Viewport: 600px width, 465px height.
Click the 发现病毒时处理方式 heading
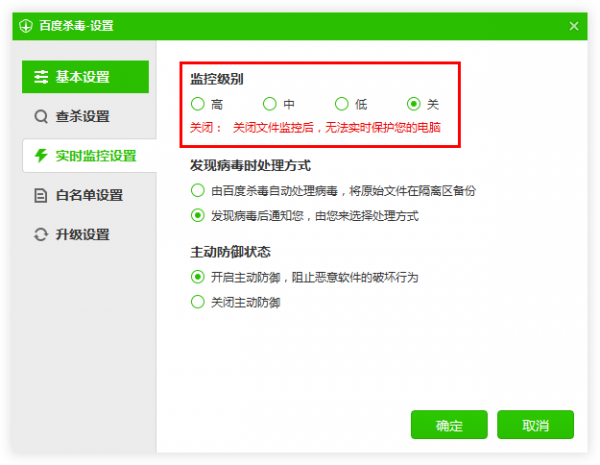[x=250, y=166]
